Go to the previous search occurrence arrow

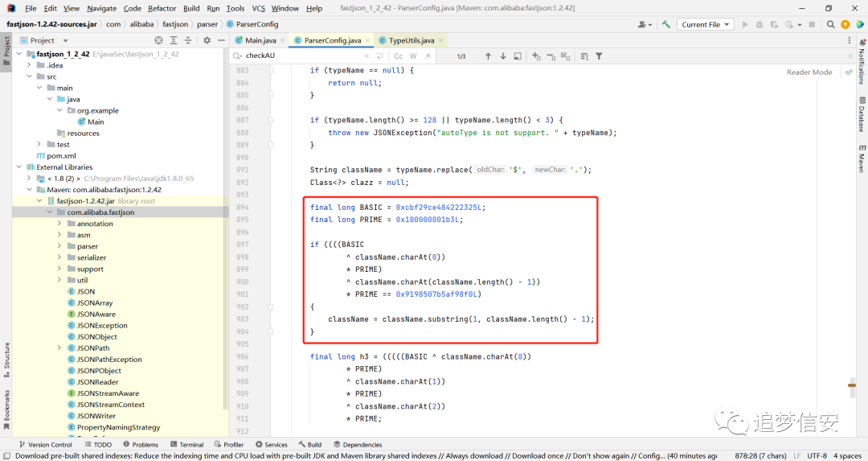tap(488, 56)
